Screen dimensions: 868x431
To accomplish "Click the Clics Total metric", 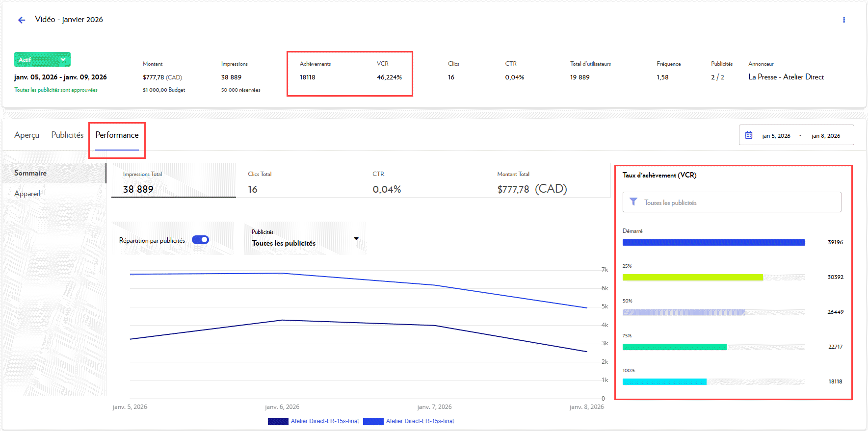I will (x=260, y=181).
